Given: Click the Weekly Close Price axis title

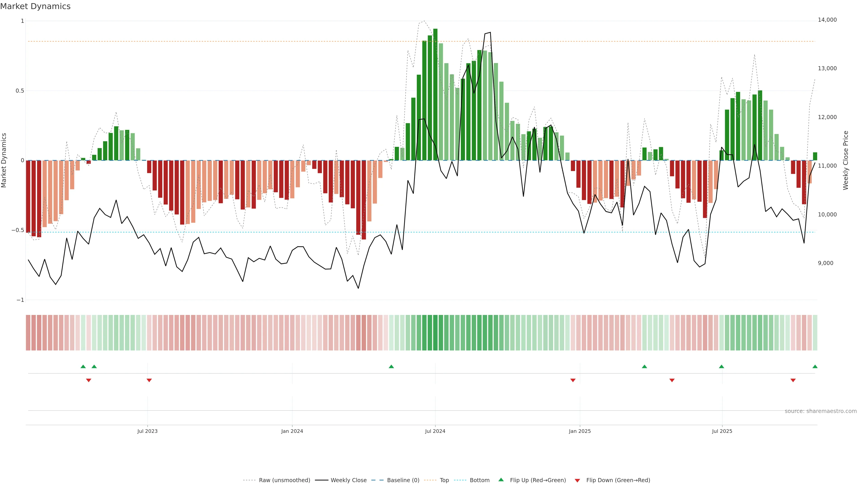Looking at the screenshot, I should (x=845, y=160).
